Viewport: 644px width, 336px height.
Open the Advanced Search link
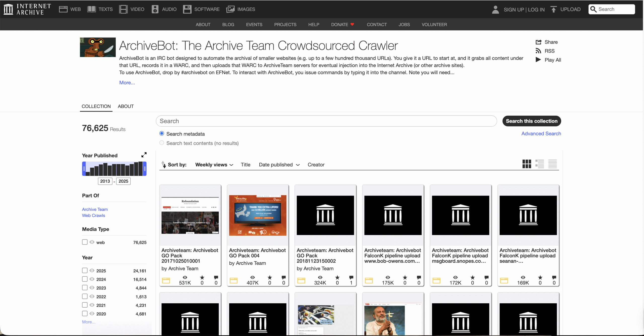click(541, 134)
